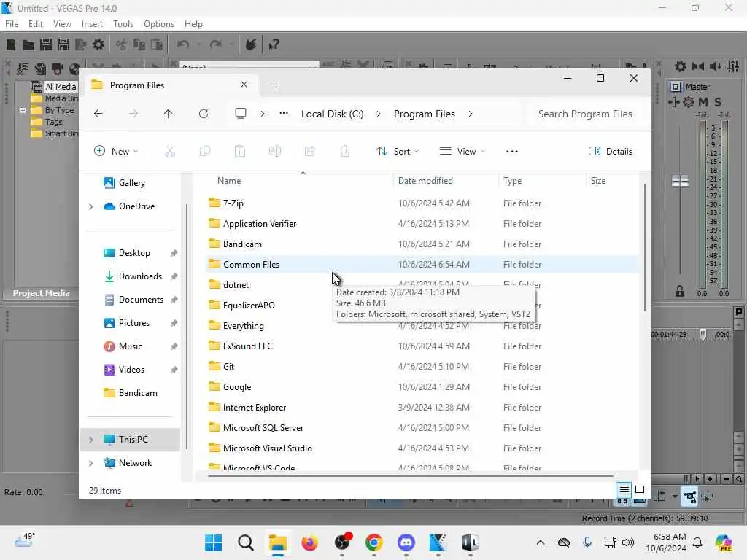Open Discord from the taskbar
The image size is (747, 560).
(406, 542)
